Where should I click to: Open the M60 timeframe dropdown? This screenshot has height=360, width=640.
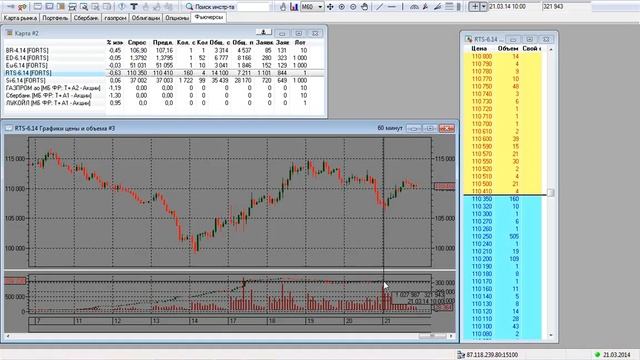tap(313, 7)
